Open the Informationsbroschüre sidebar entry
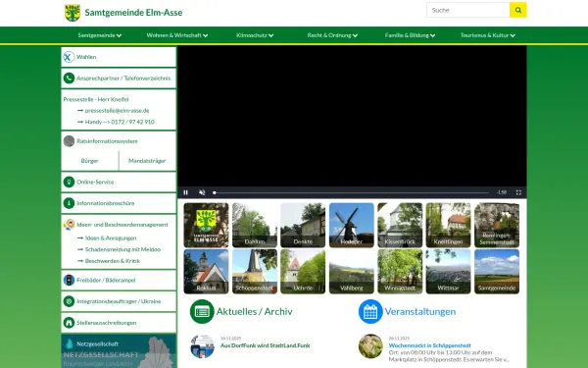The width and height of the screenshot is (588, 368). click(x=119, y=203)
